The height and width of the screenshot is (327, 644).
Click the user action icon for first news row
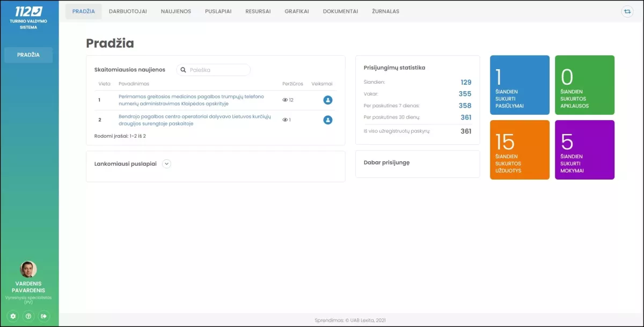pos(328,100)
